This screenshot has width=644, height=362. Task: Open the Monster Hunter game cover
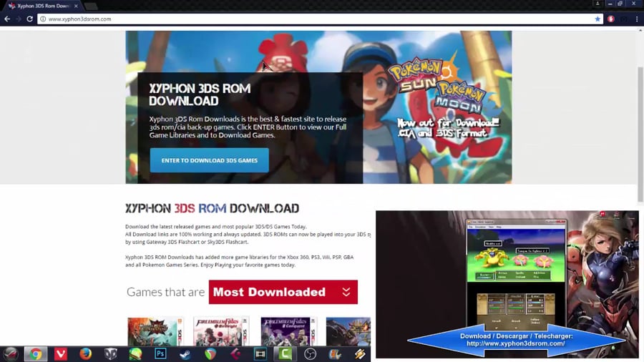155,331
